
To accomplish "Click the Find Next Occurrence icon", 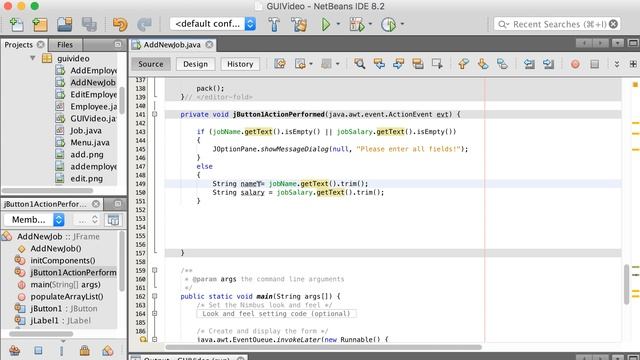I will [398, 64].
